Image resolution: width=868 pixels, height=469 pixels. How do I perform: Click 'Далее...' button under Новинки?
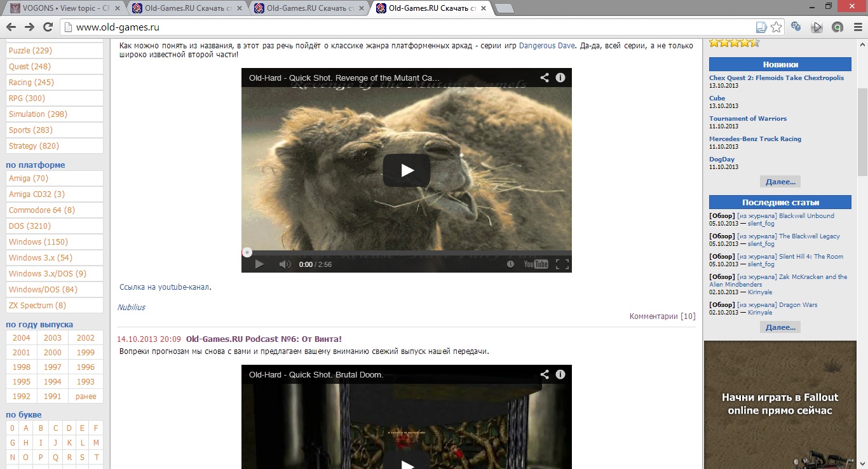point(780,182)
